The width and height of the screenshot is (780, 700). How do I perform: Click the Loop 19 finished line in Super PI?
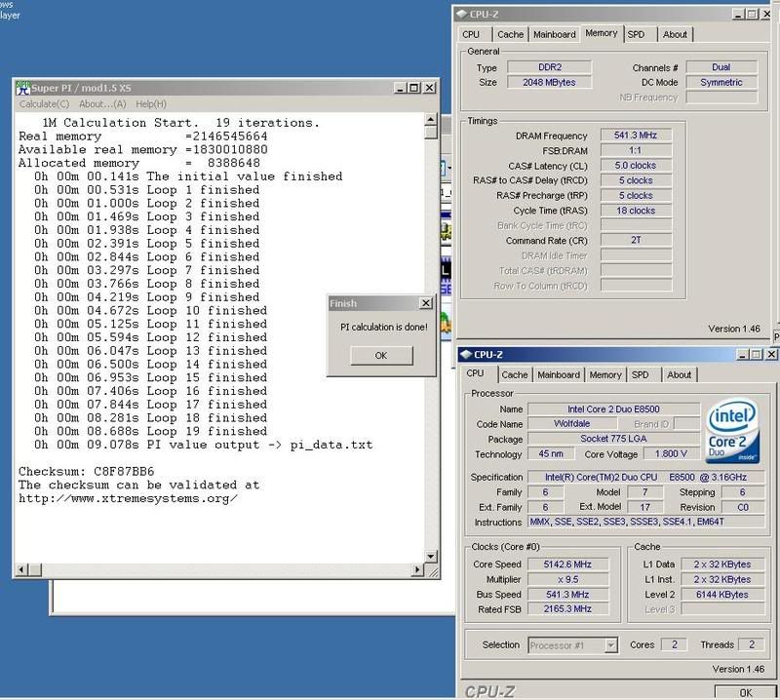coord(151,431)
